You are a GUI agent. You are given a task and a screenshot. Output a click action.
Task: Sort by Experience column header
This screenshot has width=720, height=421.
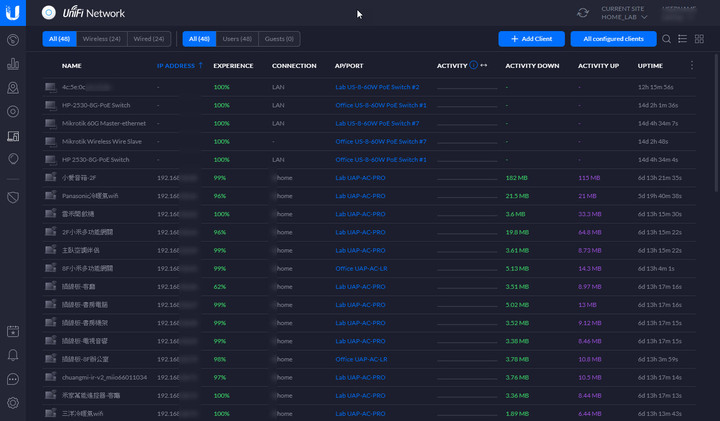(x=233, y=66)
